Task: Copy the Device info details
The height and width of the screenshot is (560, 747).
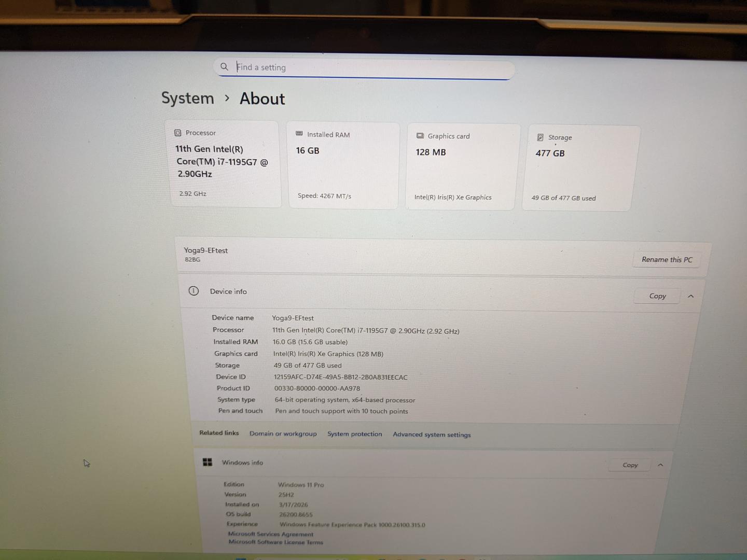Action: 657,296
